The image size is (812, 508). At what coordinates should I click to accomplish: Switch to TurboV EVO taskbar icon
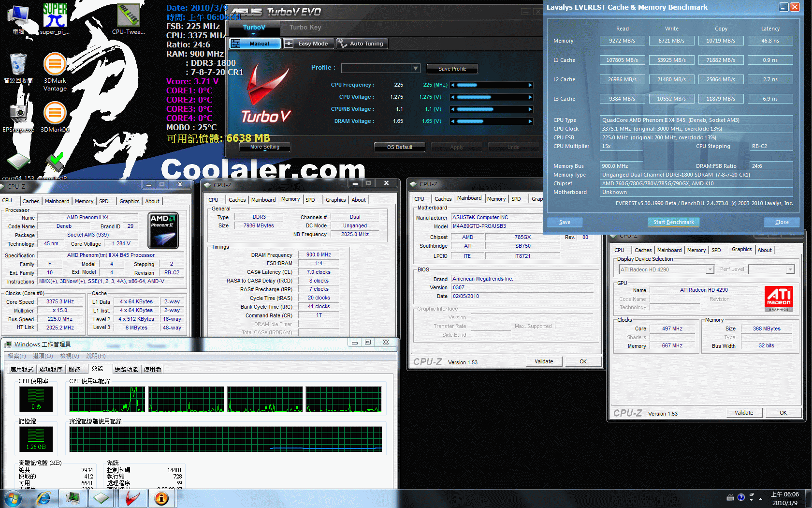tap(132, 498)
